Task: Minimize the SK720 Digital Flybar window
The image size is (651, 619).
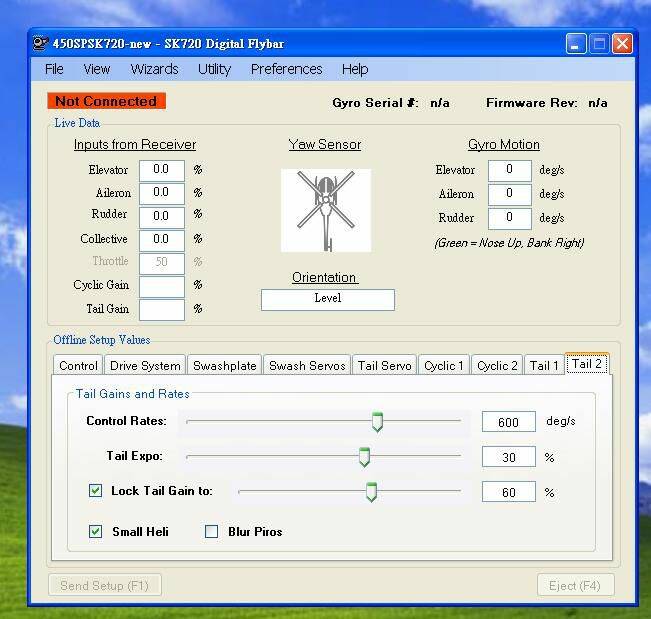Action: [576, 44]
